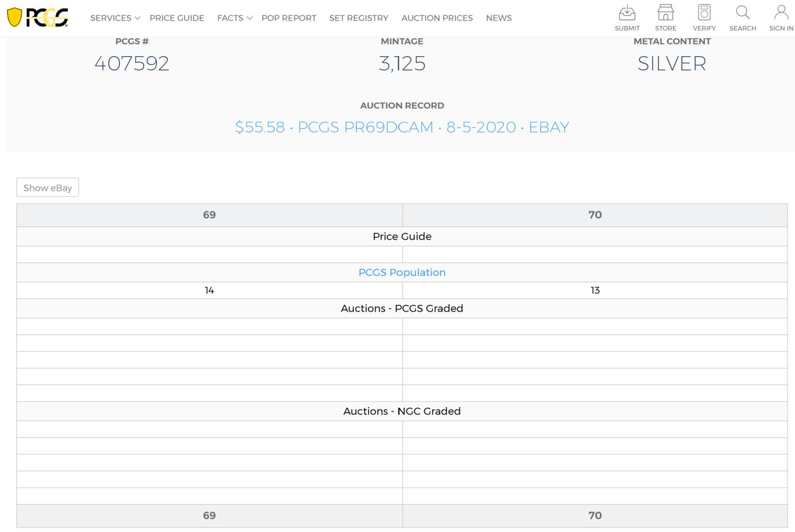Click the population count 14 cell

coord(210,291)
